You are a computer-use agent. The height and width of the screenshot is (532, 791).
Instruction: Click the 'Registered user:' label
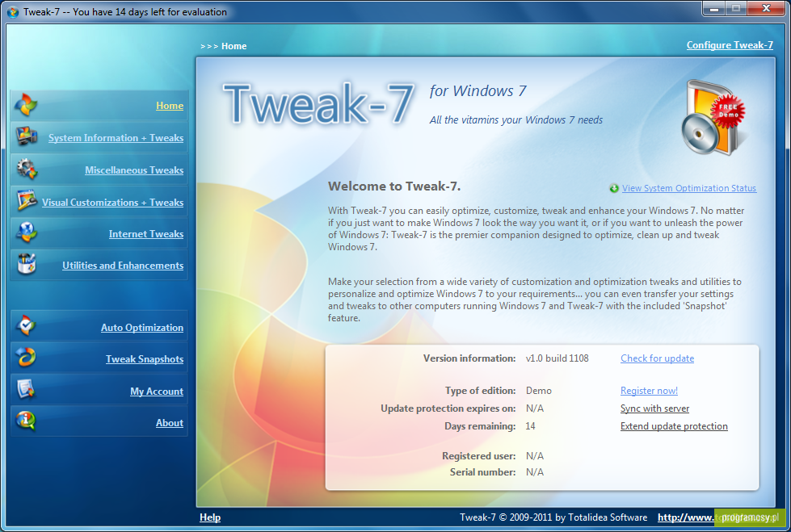click(479, 456)
